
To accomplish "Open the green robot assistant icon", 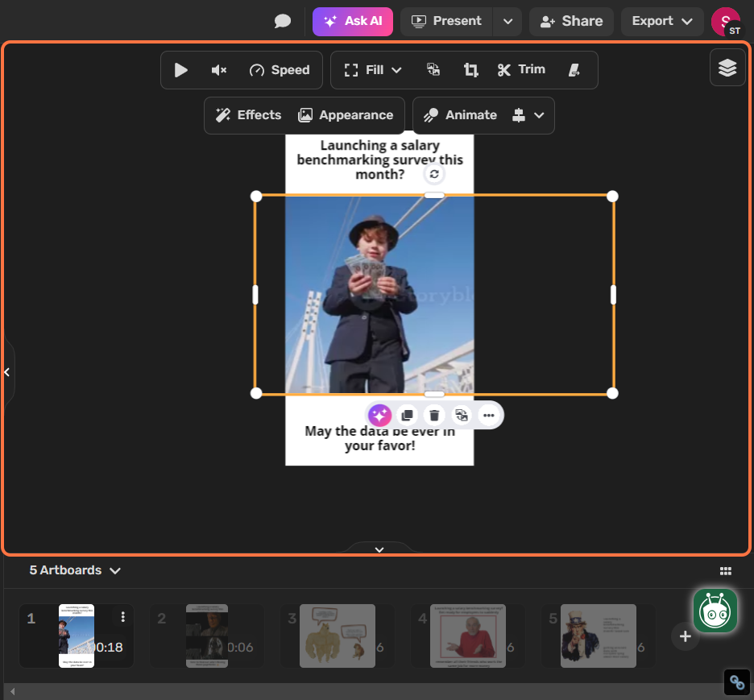I will (x=715, y=611).
